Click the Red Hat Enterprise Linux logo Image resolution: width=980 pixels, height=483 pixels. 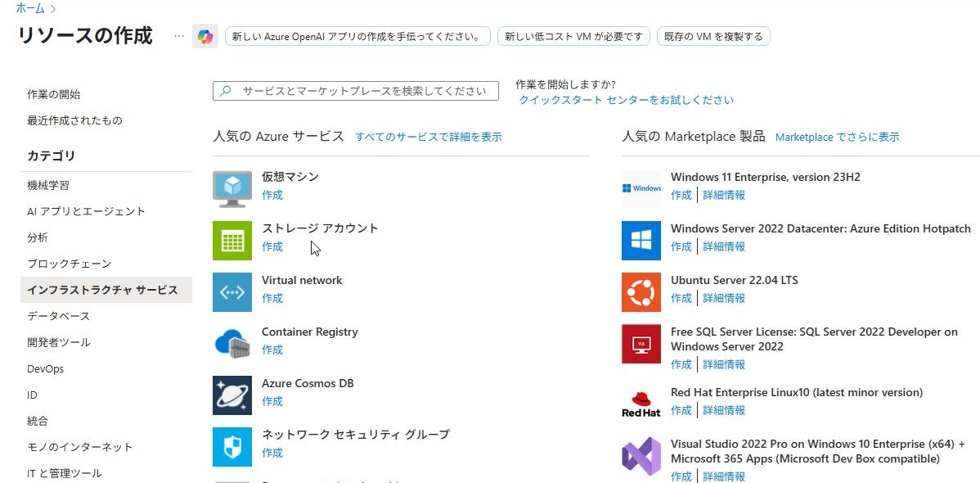pos(641,403)
